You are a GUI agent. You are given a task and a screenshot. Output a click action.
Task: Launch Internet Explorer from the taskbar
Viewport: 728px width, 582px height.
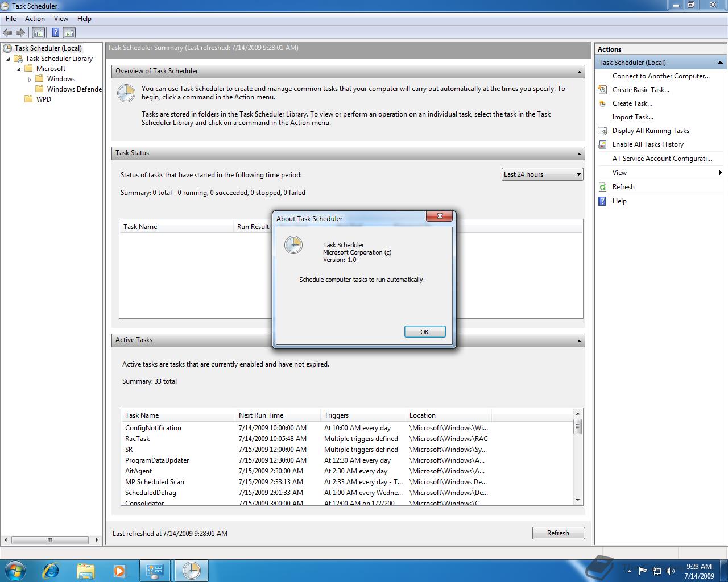coord(51,570)
